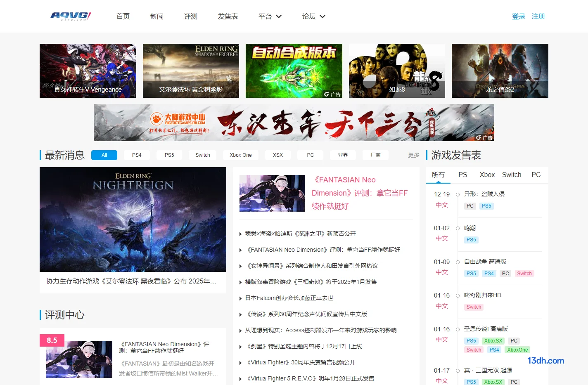Open the 日本Falcom创办会长 news item
This screenshot has height=385, width=588.
click(x=289, y=298)
